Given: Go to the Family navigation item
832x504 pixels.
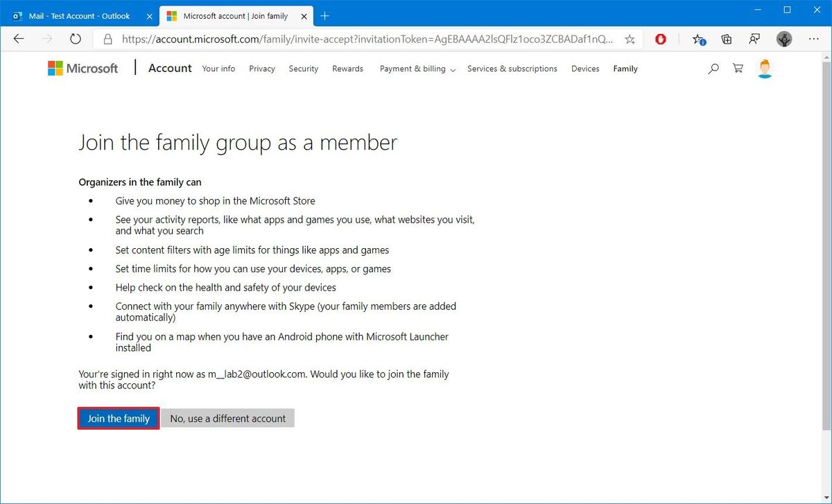Looking at the screenshot, I should (625, 68).
